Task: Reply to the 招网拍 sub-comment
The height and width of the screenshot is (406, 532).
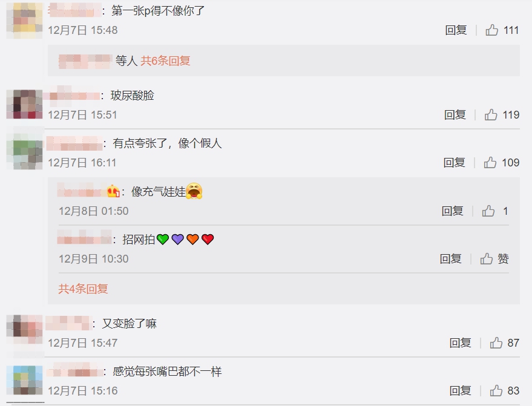Action: 450,259
